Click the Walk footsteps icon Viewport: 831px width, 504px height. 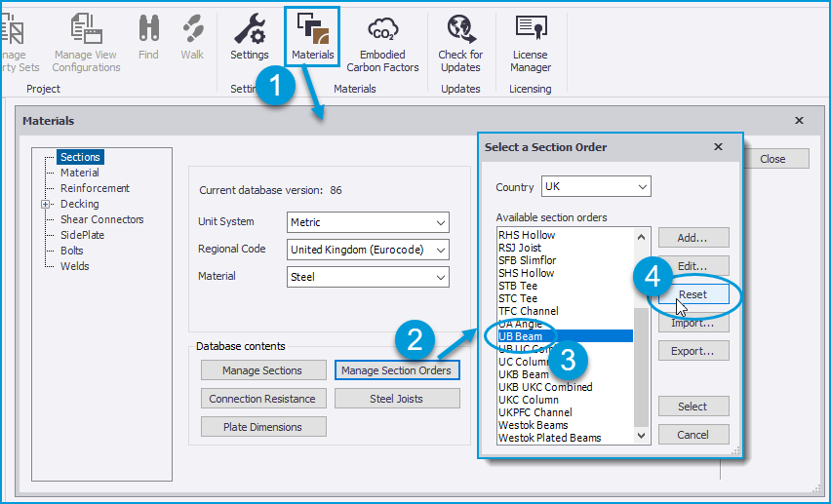click(192, 28)
